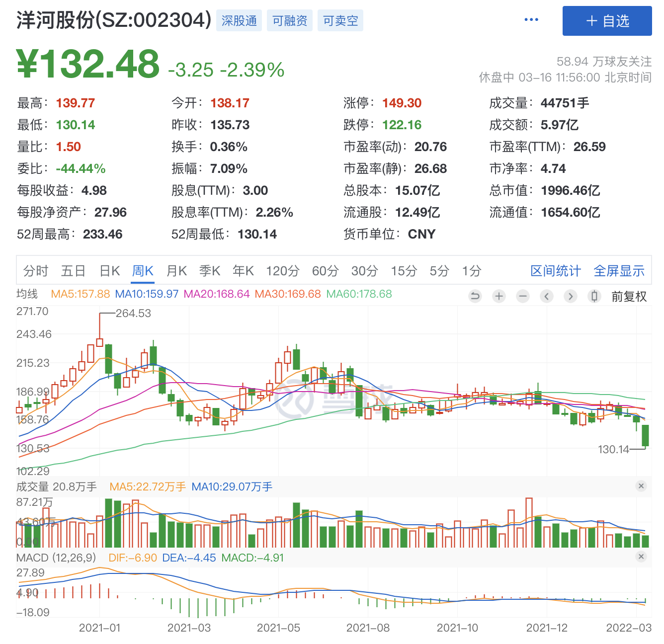Image resolution: width=664 pixels, height=644 pixels.
Task: Click the 均线 indicator label
Action: click(27, 294)
